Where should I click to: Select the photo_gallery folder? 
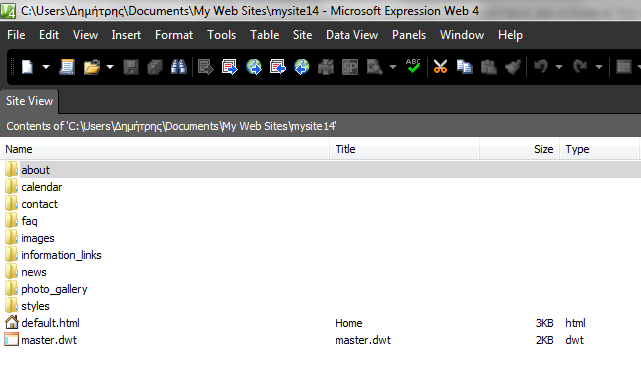(x=54, y=289)
